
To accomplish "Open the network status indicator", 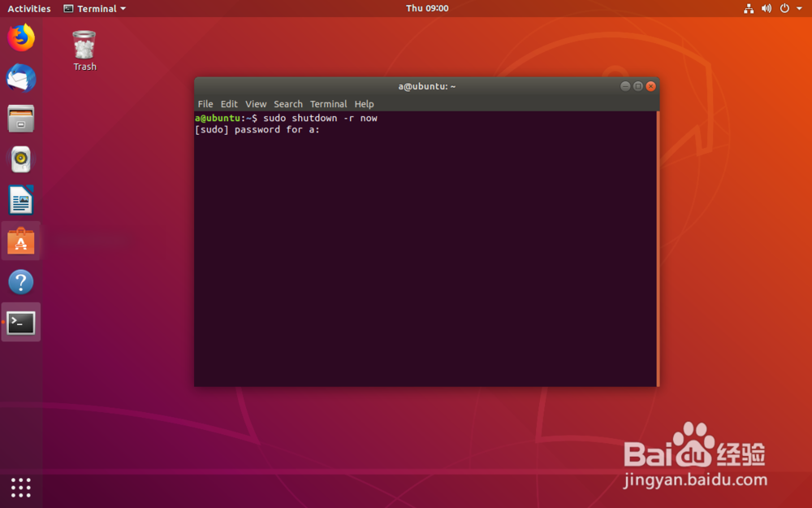I will 748,8.
